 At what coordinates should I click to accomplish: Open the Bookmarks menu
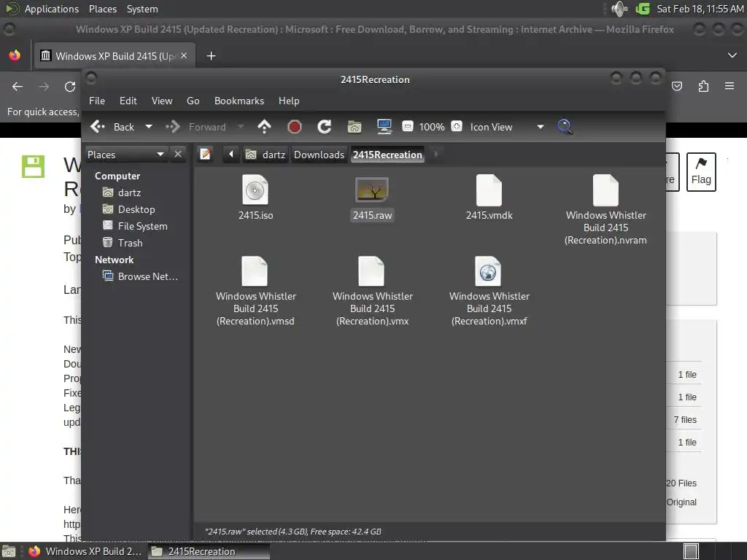239,101
